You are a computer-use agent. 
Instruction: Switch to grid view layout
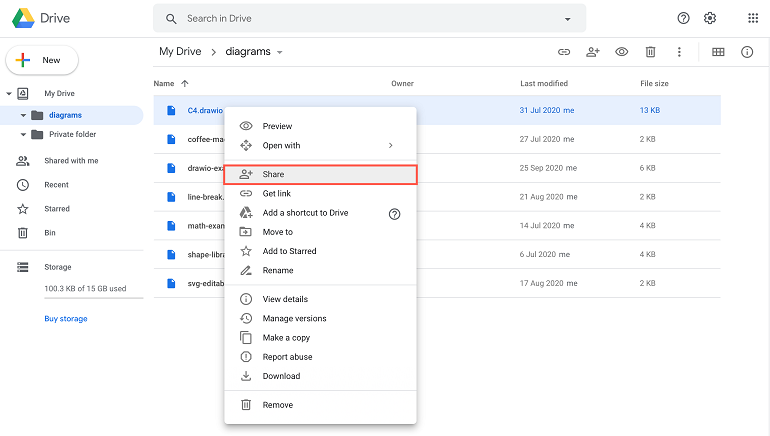[x=718, y=52]
